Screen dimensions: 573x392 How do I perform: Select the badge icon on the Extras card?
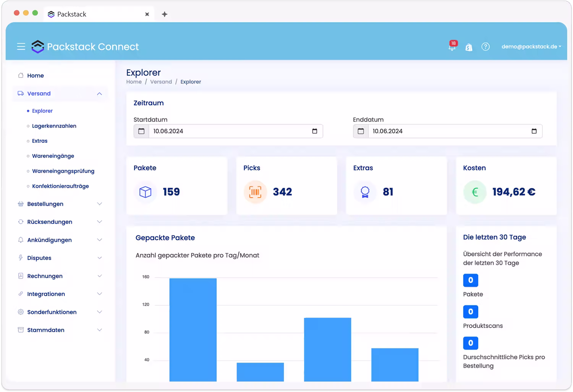point(365,192)
